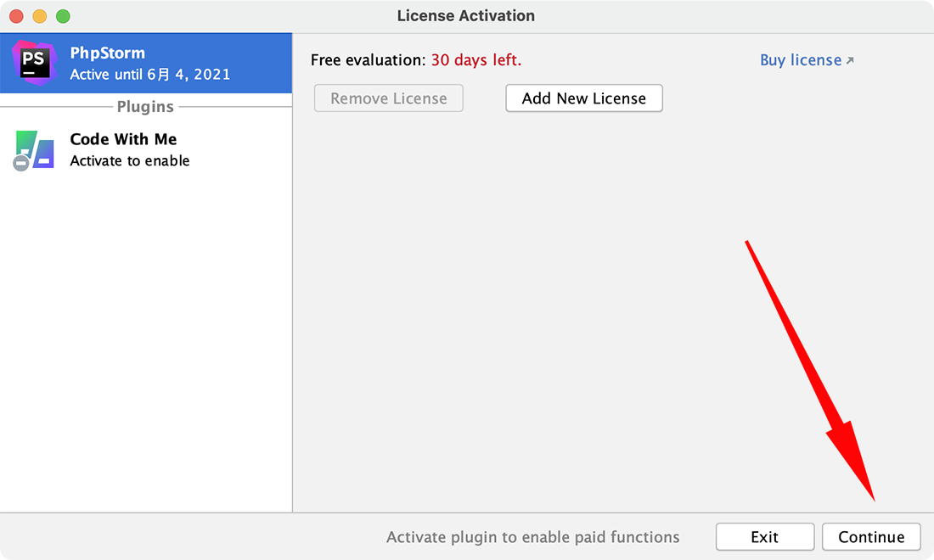The height and width of the screenshot is (560, 934).
Task: Click the Code With Me plugin icon
Action: coord(35,149)
